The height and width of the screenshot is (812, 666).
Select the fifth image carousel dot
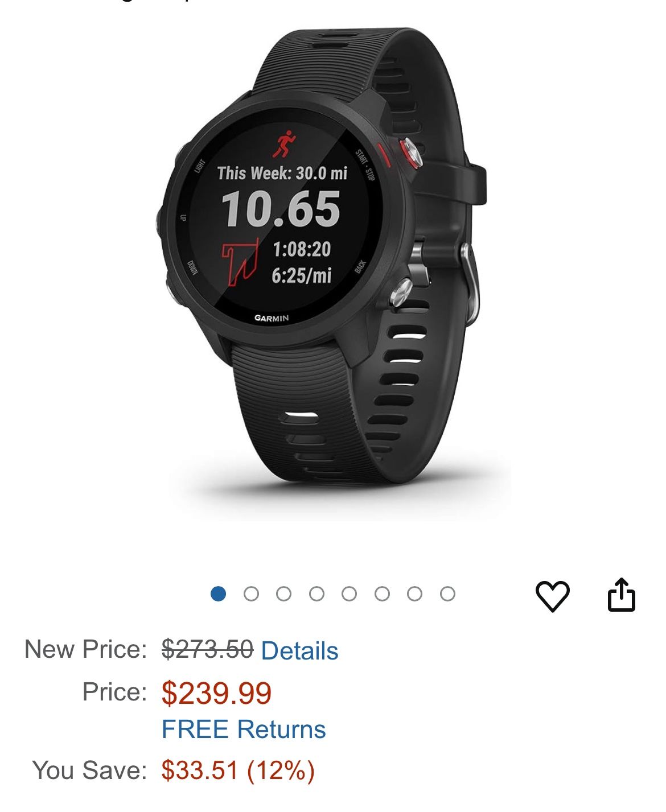[349, 594]
